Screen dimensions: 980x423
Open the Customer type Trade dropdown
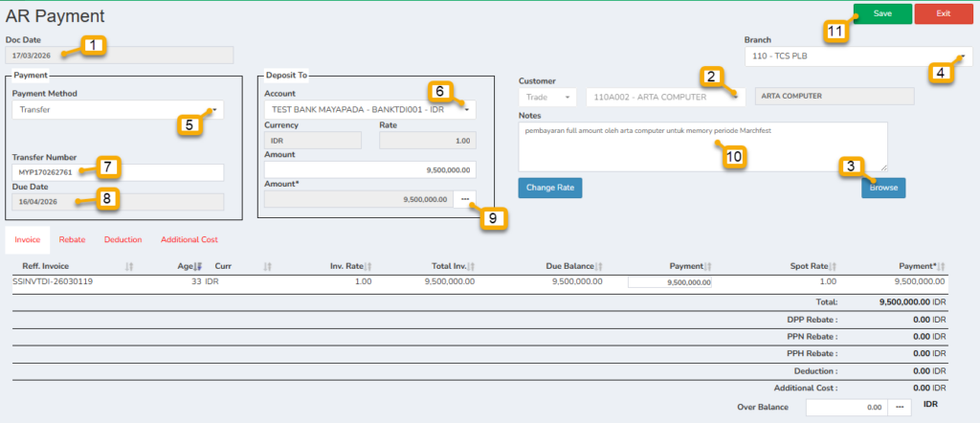tap(548, 97)
